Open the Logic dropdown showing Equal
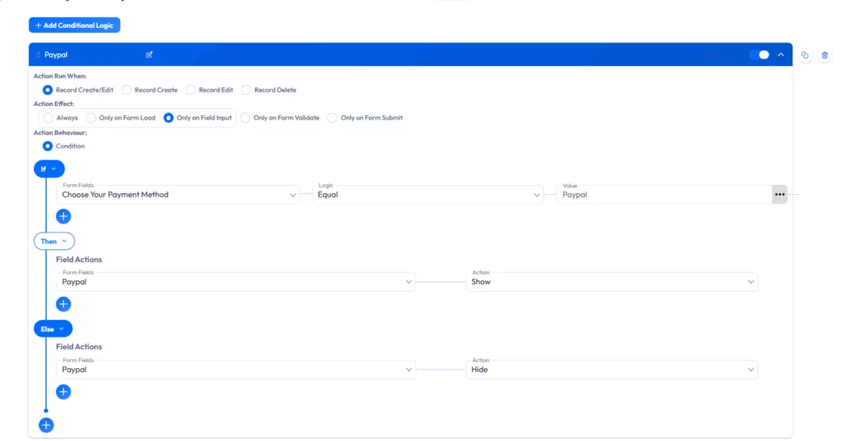This screenshot has height=441, width=868. 428,194
